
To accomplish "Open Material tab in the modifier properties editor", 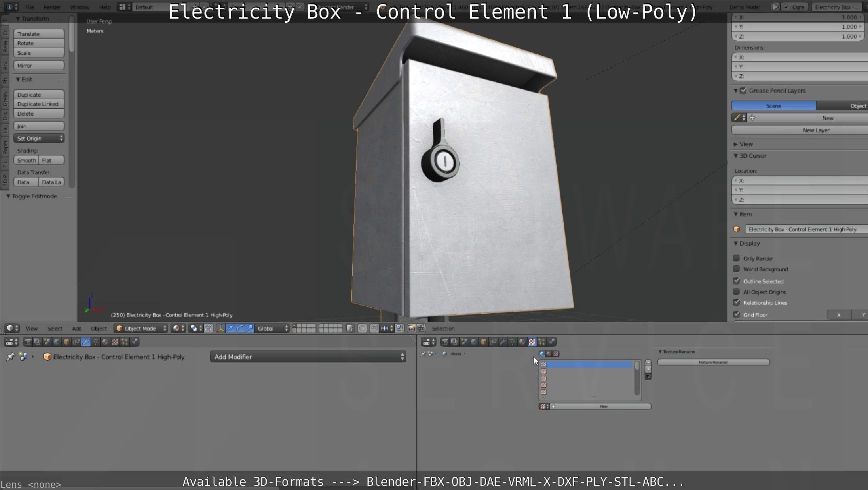I will point(105,342).
